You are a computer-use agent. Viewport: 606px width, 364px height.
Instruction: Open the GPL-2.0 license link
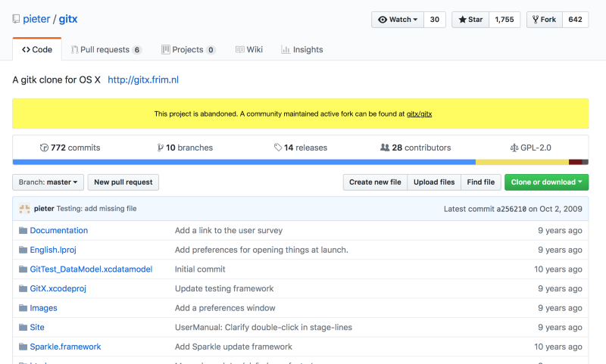click(x=531, y=148)
